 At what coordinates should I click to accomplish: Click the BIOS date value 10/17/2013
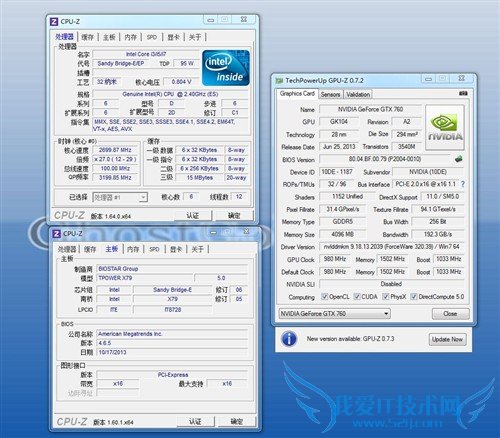[172, 352]
